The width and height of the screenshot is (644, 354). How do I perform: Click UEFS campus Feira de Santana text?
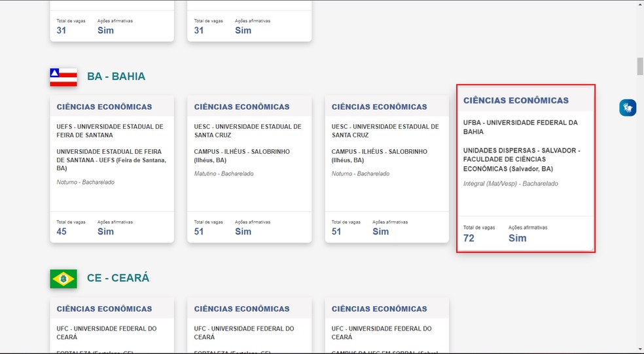pyautogui.click(x=111, y=160)
